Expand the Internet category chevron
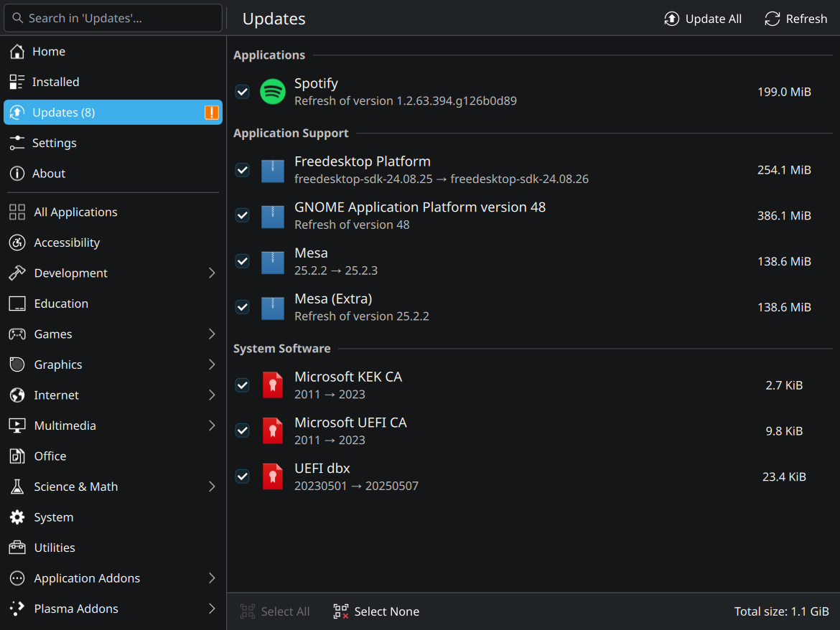Screen dimensions: 840x630 coord(212,395)
